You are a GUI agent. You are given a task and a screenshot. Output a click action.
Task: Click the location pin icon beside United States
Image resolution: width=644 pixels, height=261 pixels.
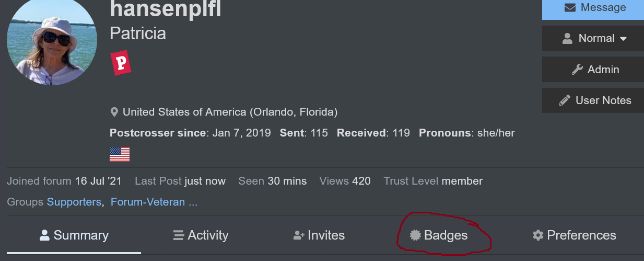pos(114,112)
